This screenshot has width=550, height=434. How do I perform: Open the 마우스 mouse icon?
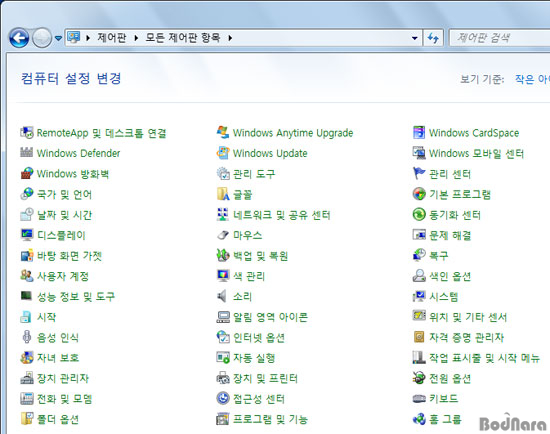[223, 235]
